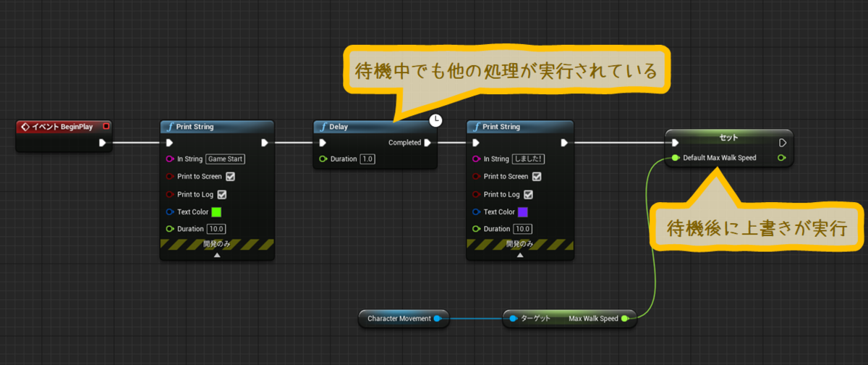The height and width of the screenshot is (365, 868).
Task: Click In String pin beside しました!
Action: click(477, 159)
